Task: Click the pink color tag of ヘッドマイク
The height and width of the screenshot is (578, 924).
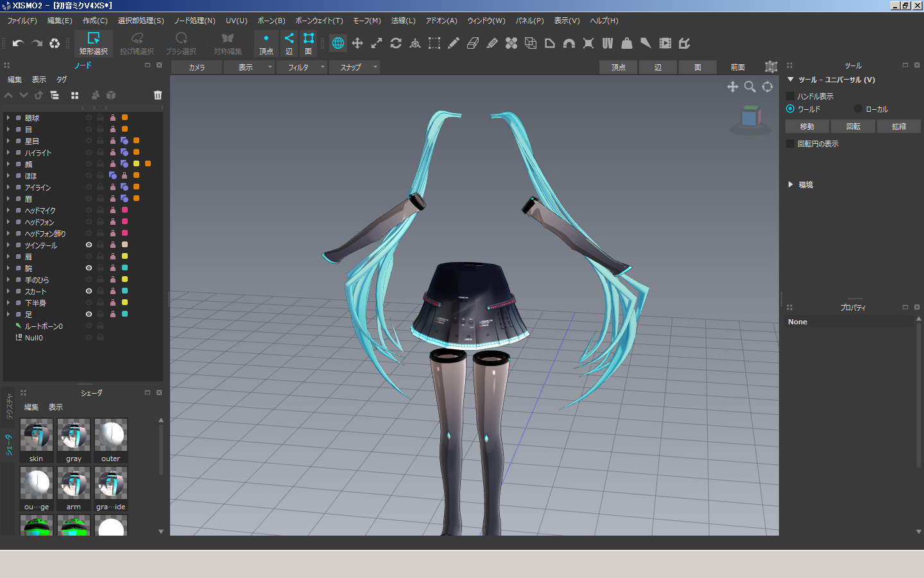Action: (124, 210)
